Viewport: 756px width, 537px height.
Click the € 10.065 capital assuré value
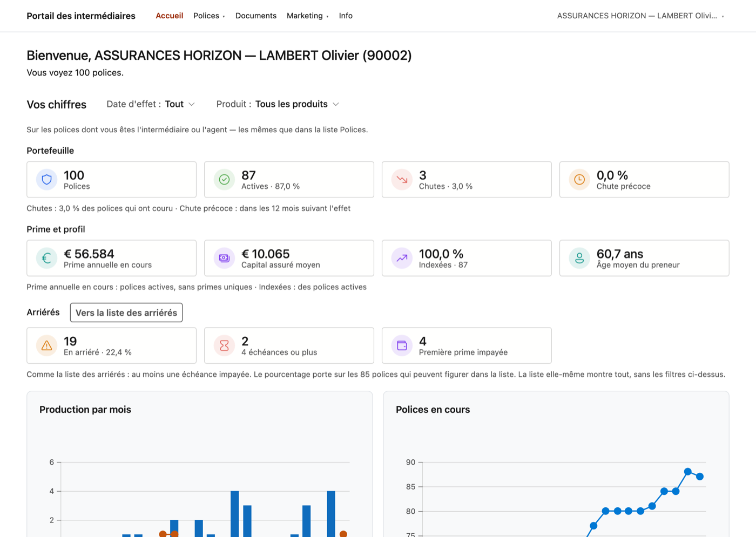(x=266, y=254)
